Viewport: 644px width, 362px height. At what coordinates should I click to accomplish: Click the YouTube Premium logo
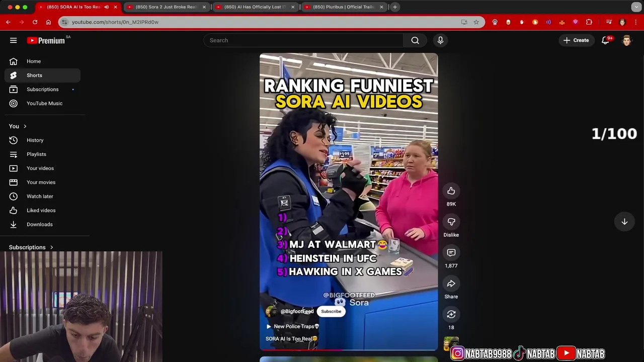(46, 40)
